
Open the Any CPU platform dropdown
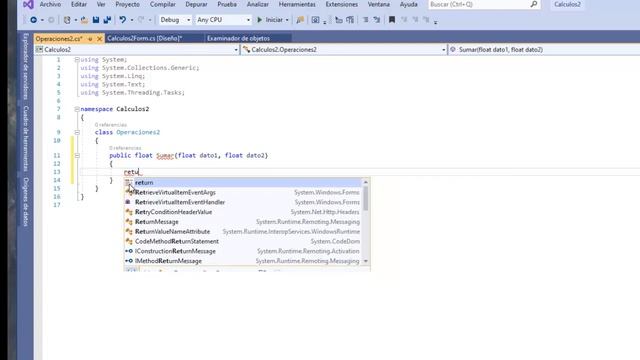(223, 20)
